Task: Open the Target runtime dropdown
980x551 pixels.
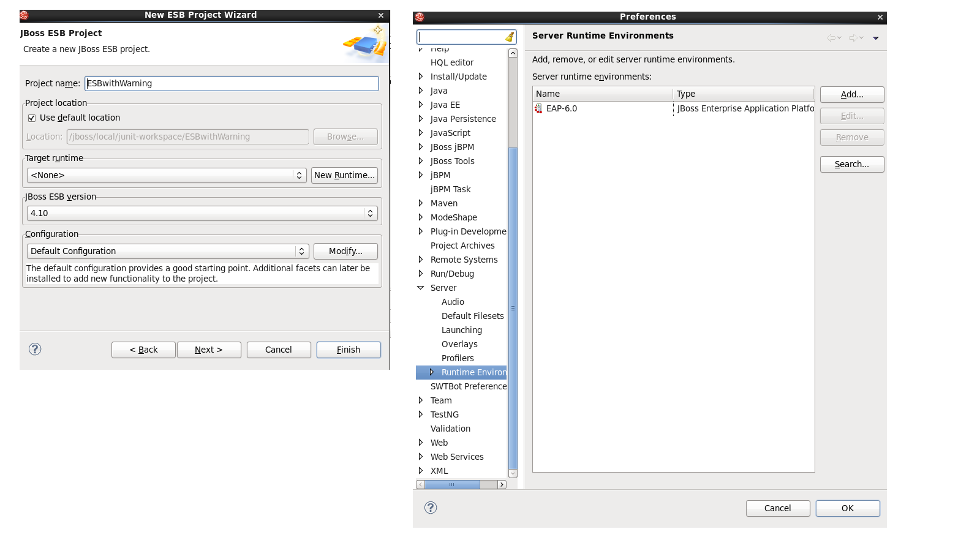Action: [x=167, y=175]
